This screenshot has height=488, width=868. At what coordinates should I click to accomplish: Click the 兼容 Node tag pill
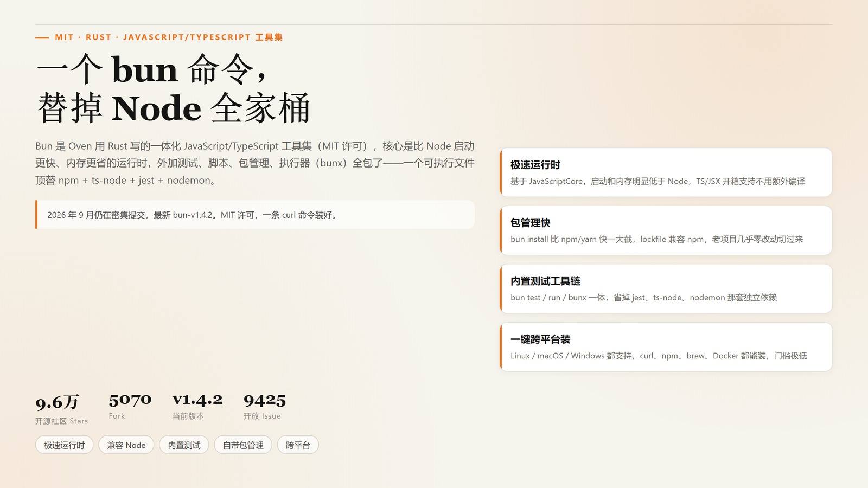[126, 445]
